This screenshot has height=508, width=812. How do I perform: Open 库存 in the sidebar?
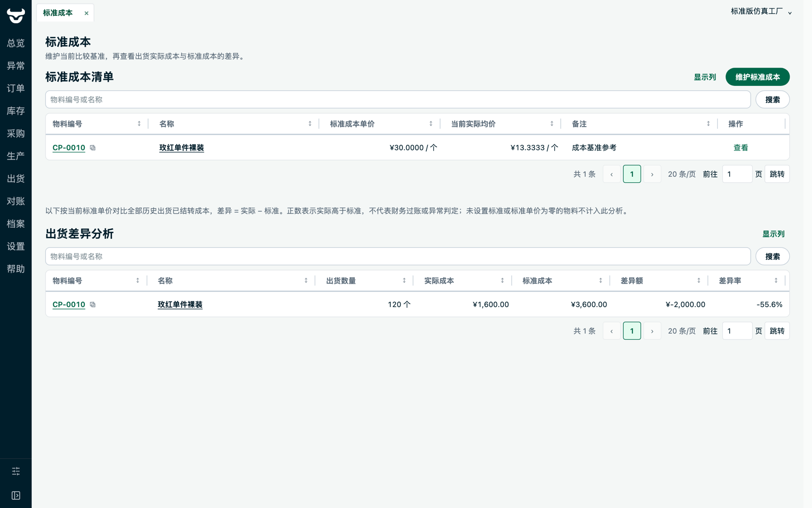coord(16,111)
